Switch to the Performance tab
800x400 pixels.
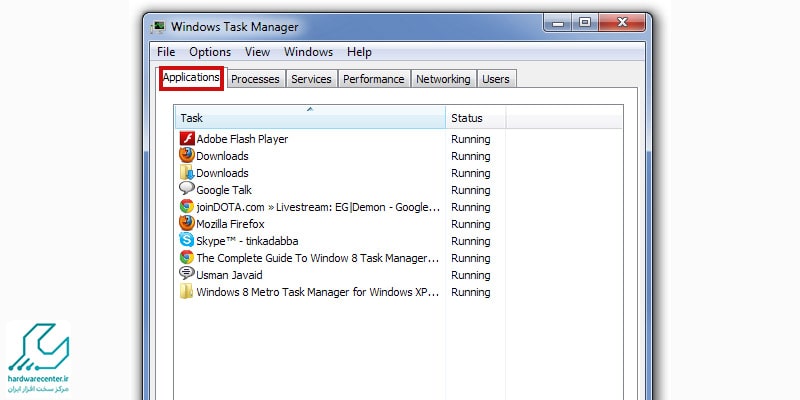(x=373, y=79)
